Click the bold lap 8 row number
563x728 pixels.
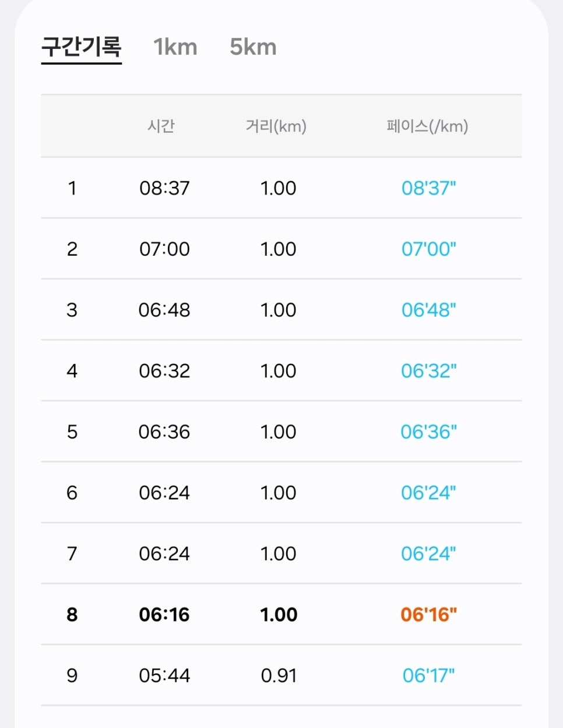(72, 614)
